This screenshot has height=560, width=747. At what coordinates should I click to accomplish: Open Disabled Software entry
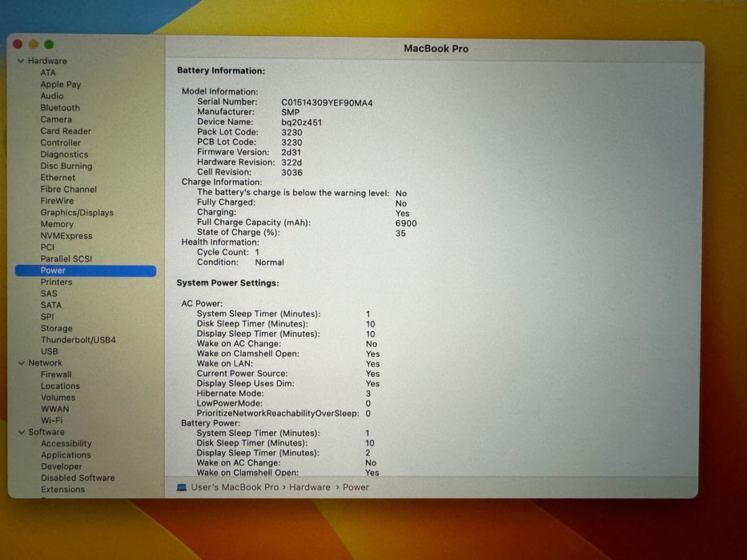coord(78,478)
